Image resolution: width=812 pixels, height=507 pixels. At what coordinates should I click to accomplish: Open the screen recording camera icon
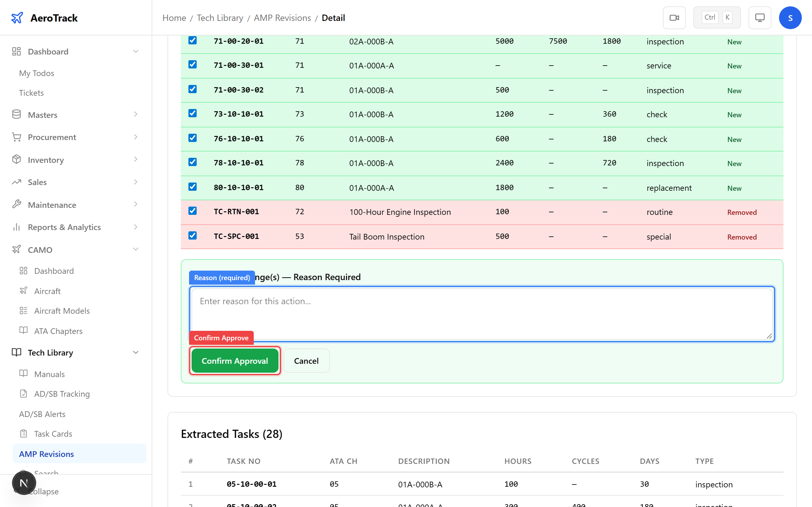pos(674,17)
